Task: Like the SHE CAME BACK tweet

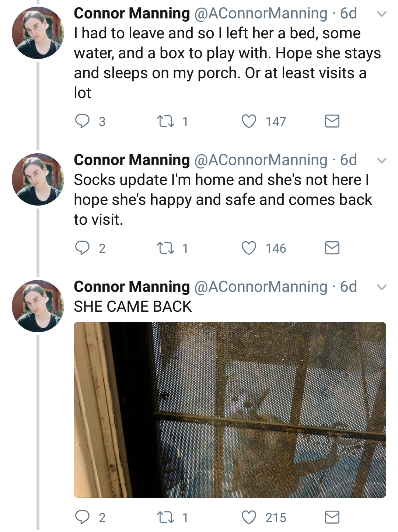Action: point(249,517)
